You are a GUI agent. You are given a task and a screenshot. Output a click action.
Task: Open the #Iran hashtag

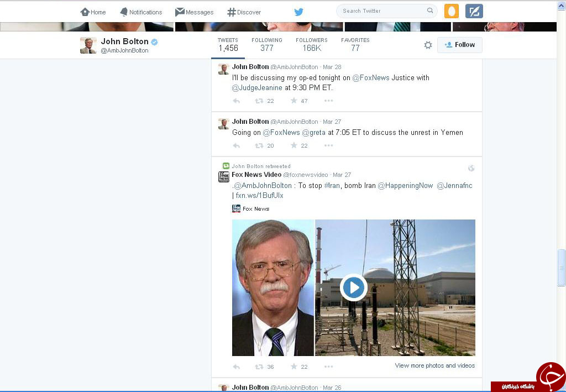coord(332,186)
